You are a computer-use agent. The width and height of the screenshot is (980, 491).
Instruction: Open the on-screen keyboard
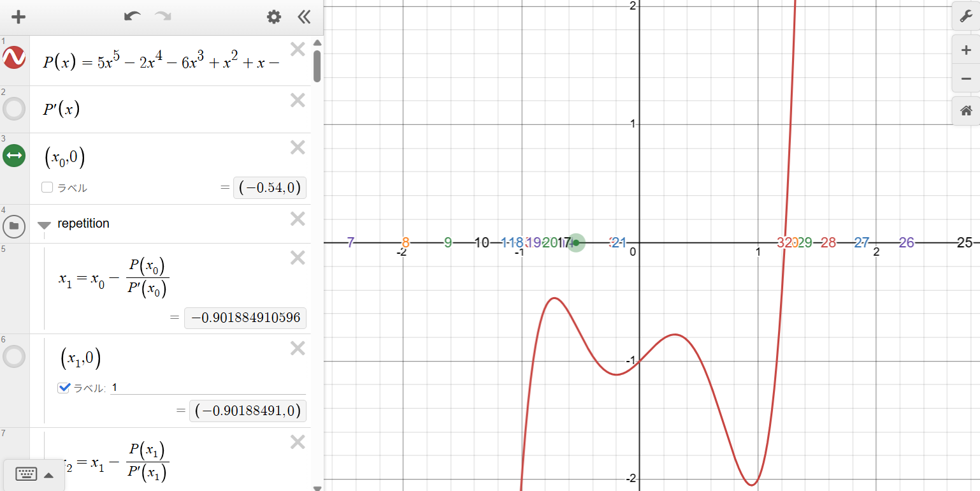coord(26,474)
